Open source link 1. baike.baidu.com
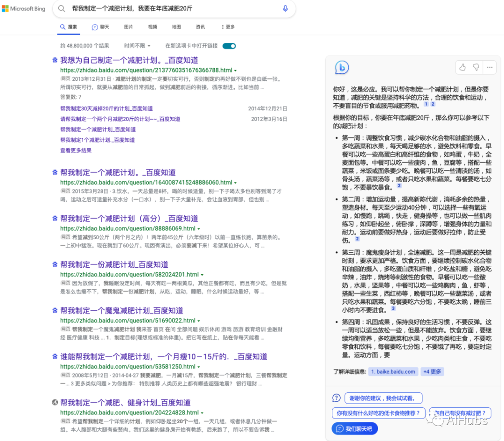The height and width of the screenshot is (441, 504). point(393,371)
